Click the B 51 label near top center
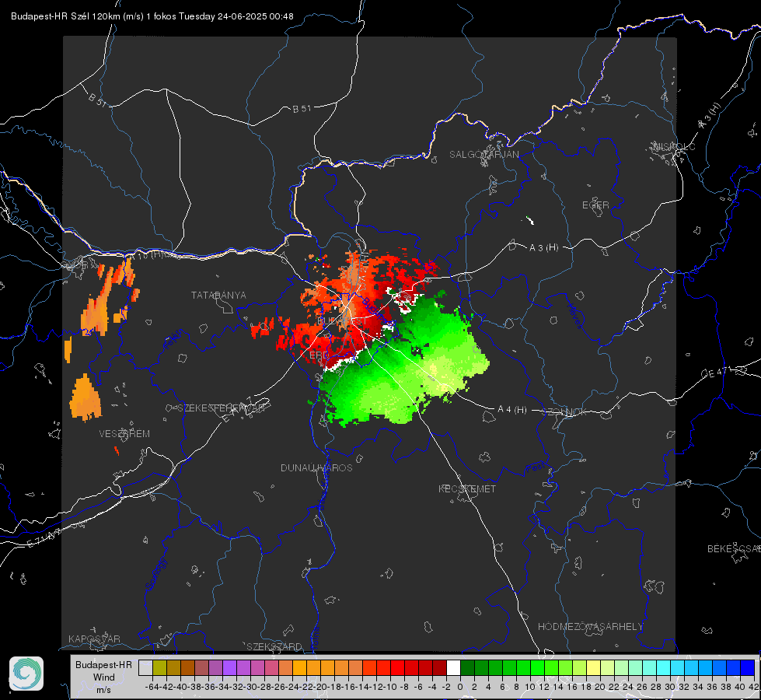The image size is (761, 700). 302,109
